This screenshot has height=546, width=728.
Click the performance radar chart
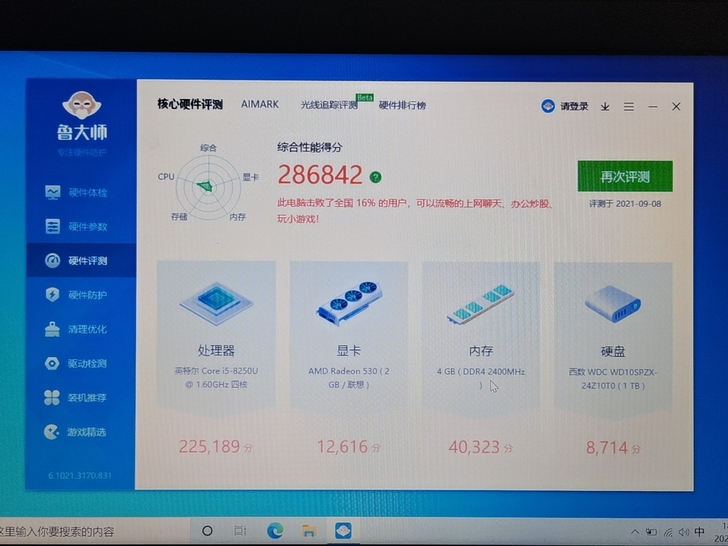point(208,186)
